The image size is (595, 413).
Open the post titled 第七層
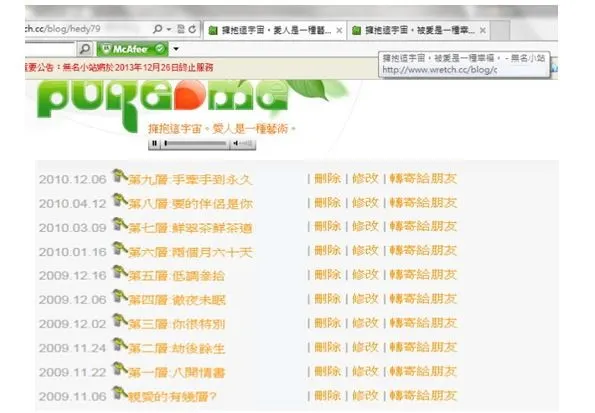[x=190, y=228]
